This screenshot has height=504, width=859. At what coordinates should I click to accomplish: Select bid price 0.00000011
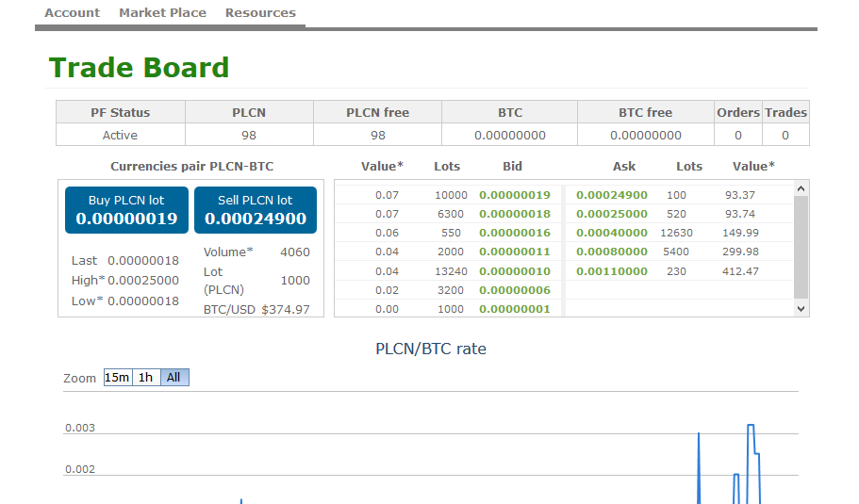pyautogui.click(x=515, y=252)
